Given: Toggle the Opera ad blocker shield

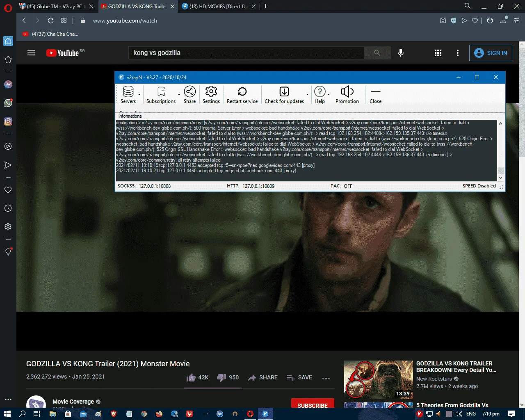Looking at the screenshot, I should (454, 21).
